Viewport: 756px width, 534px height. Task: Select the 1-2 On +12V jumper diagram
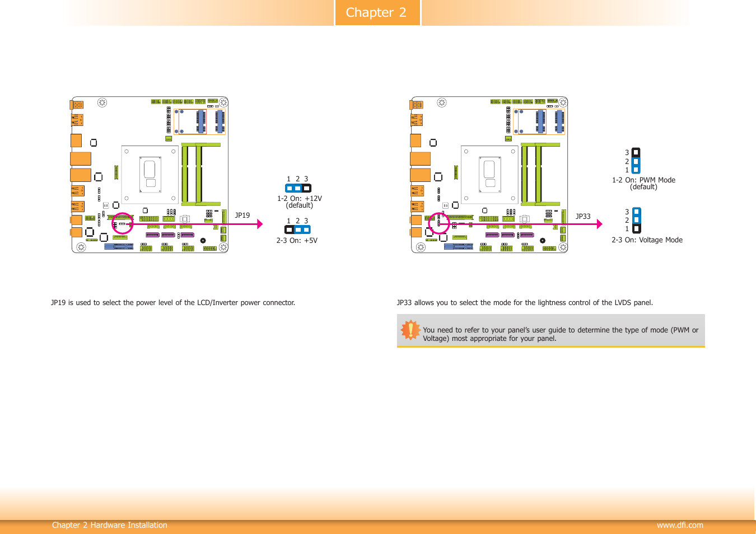click(298, 188)
